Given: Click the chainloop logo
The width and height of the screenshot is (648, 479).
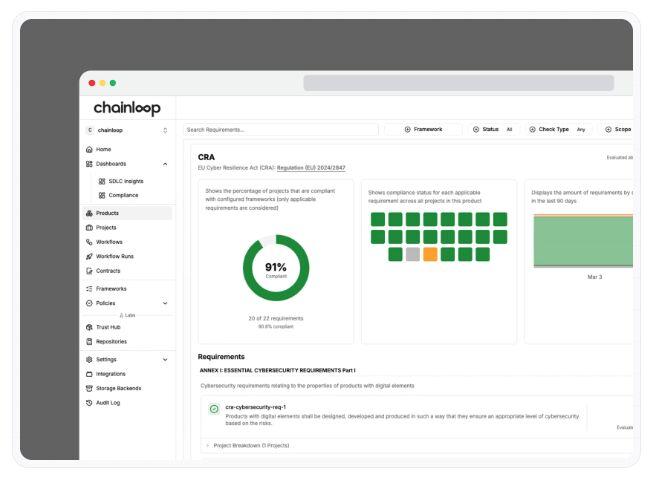Looking at the screenshot, I should [x=127, y=108].
